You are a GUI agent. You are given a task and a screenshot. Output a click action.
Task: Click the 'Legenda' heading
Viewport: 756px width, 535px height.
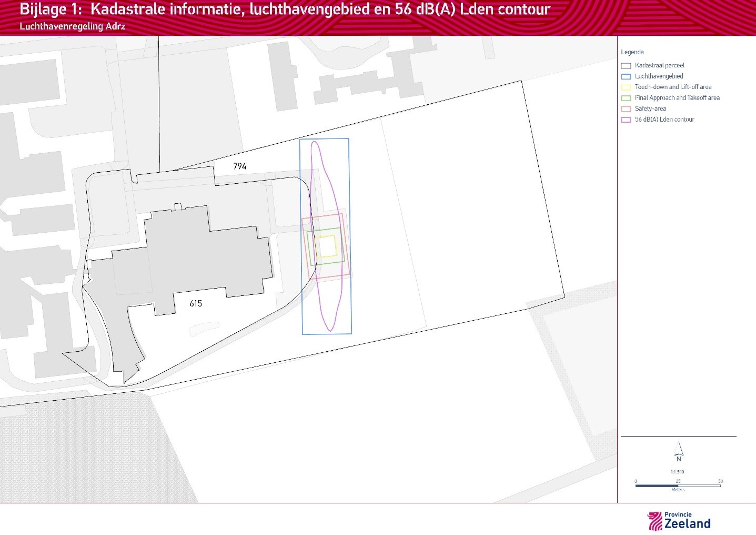tap(632, 52)
